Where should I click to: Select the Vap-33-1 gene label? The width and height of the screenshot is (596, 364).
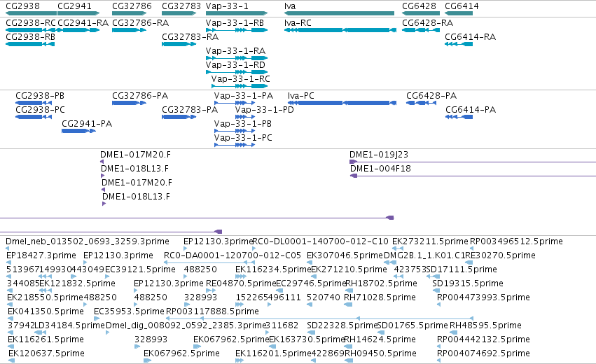pos(227,6)
